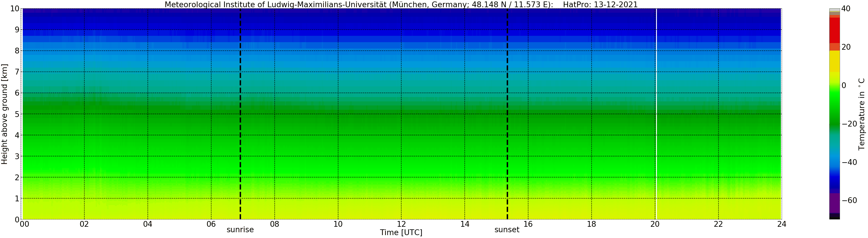The height and width of the screenshot is (238, 868).
Task: Click x-axis tick label '04'
Action: (148, 224)
